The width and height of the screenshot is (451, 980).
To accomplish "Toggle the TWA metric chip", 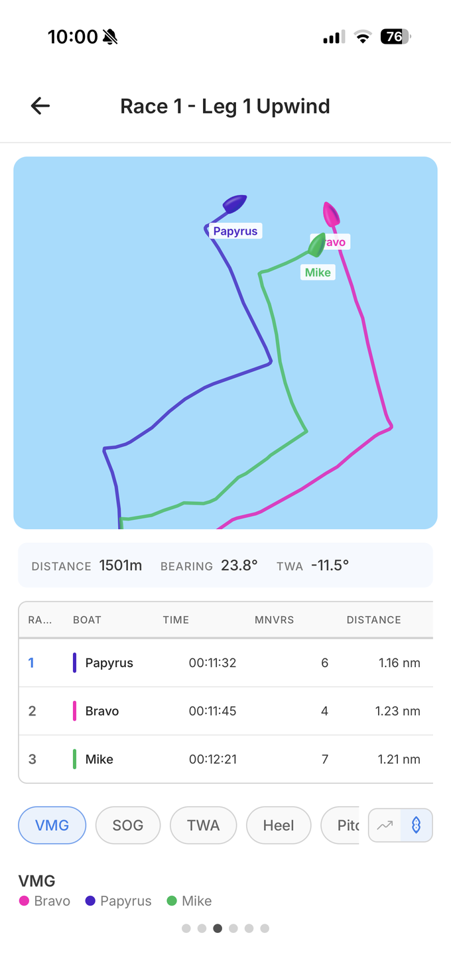I will (x=203, y=826).
